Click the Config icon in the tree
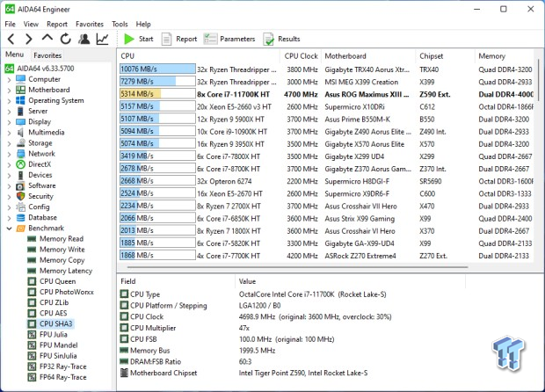The image size is (545, 392). tap(21, 207)
